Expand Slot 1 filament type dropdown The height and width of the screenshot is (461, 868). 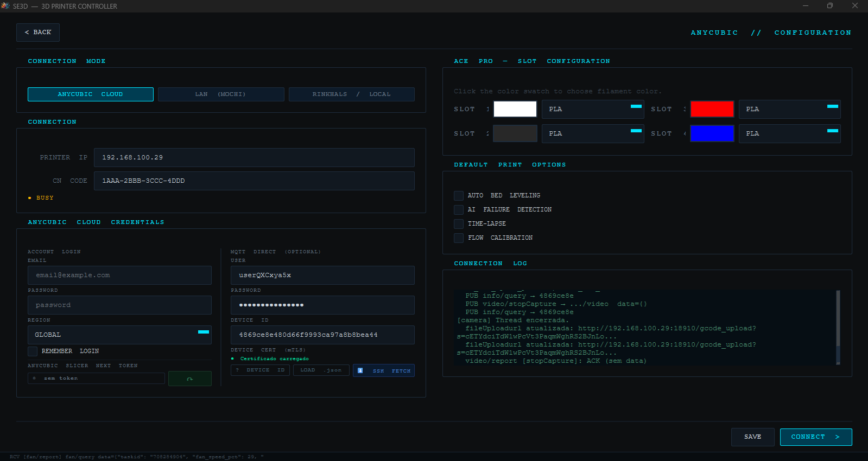[x=592, y=110]
